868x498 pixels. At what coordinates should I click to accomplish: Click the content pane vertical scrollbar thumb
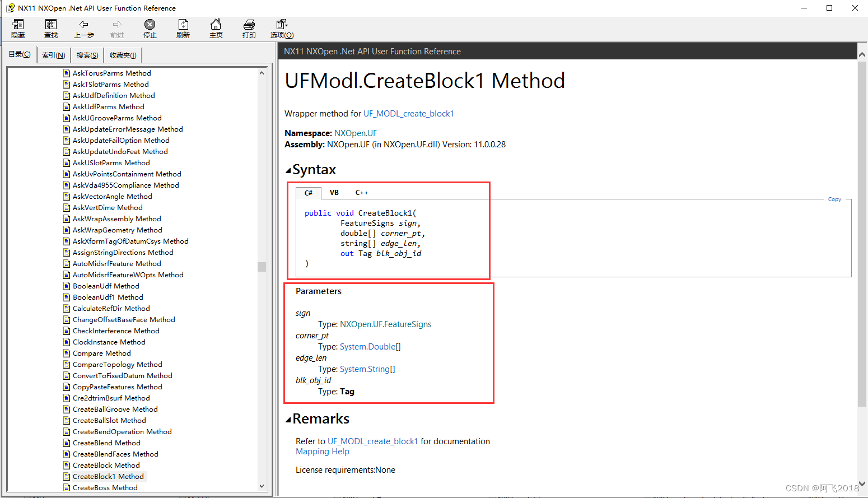pos(862,234)
